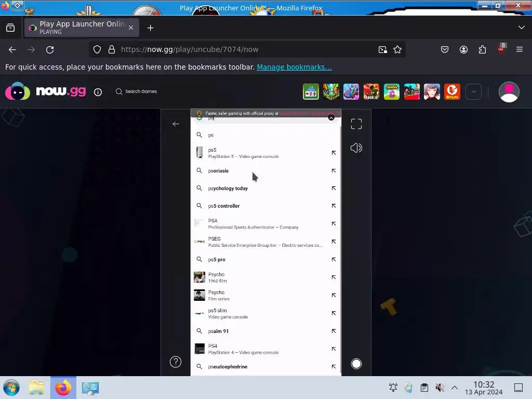Click the URL address bar

click(x=247, y=49)
